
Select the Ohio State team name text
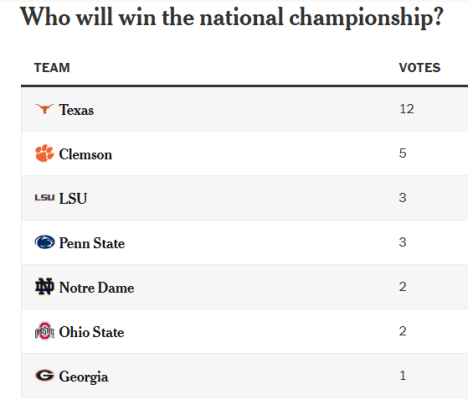click(92, 332)
